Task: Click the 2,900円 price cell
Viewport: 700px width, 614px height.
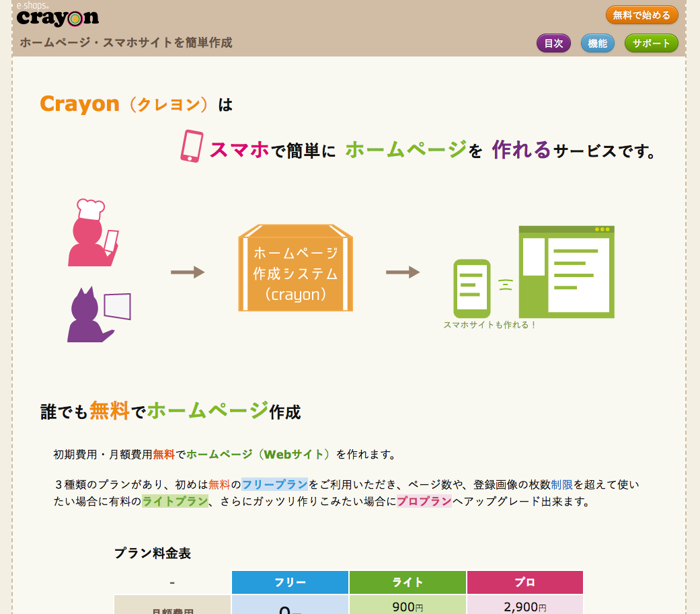Action: coord(525,605)
